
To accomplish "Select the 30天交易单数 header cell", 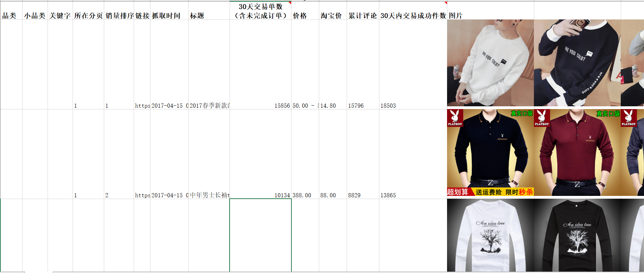I will [x=261, y=11].
